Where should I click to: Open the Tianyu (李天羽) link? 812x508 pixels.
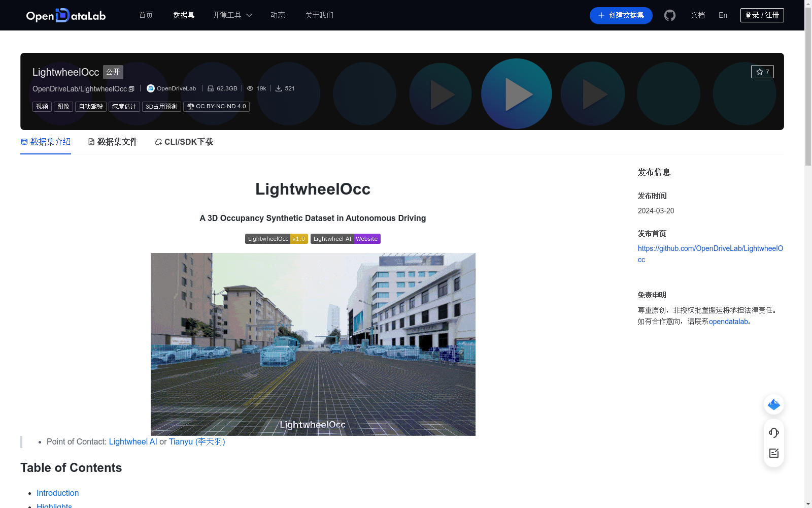pyautogui.click(x=197, y=442)
